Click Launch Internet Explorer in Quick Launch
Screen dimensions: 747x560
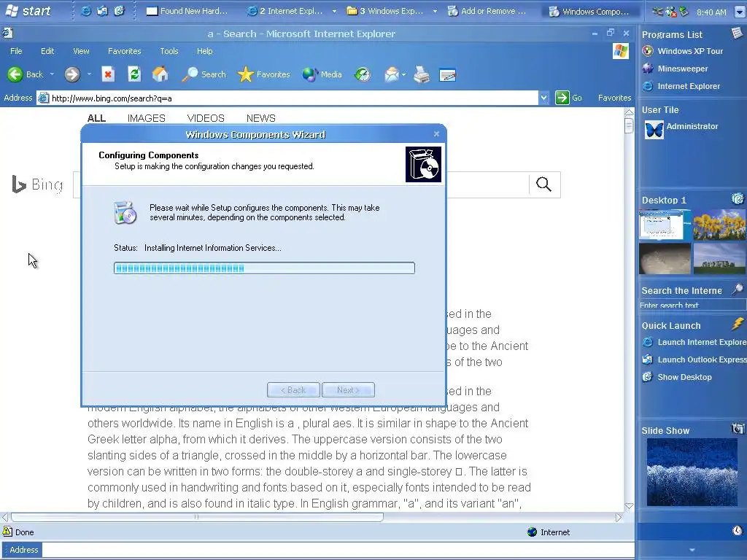(x=694, y=342)
